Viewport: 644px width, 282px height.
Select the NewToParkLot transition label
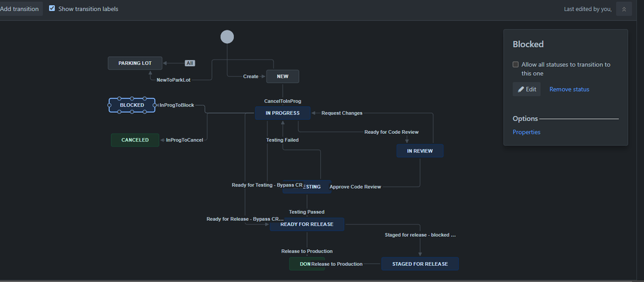[173, 80]
